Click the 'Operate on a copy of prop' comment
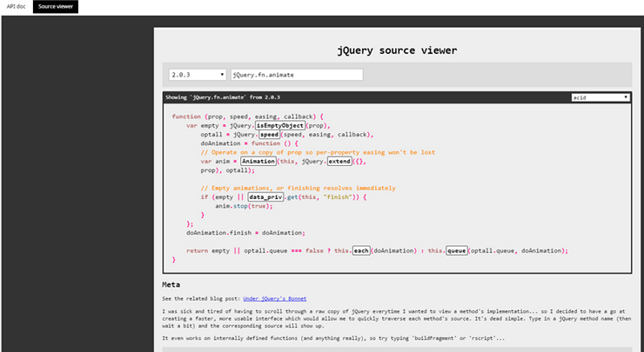The width and height of the screenshot is (644, 352). pos(318,152)
